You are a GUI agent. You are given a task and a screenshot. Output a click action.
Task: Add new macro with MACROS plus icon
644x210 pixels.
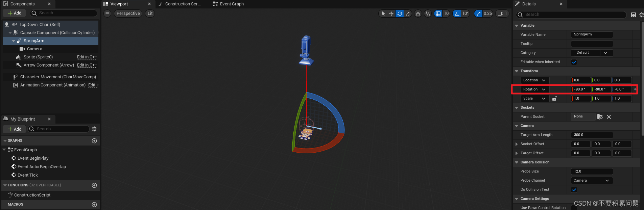tap(94, 205)
